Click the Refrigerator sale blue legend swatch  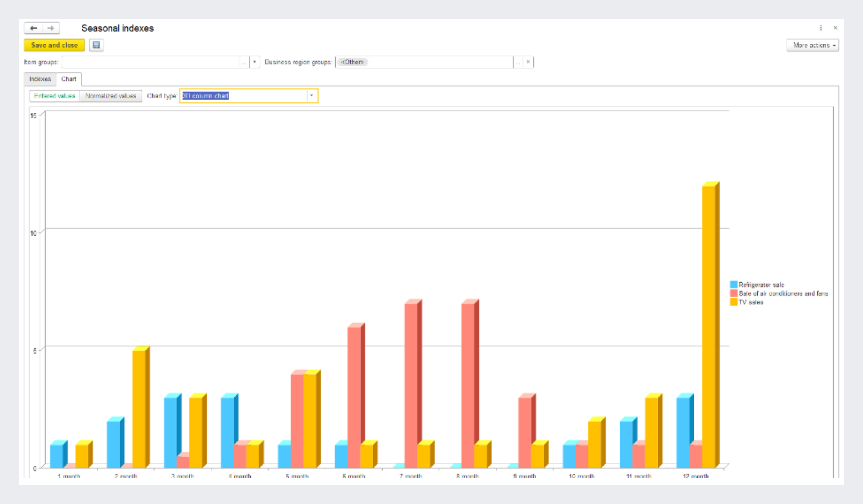pos(733,285)
